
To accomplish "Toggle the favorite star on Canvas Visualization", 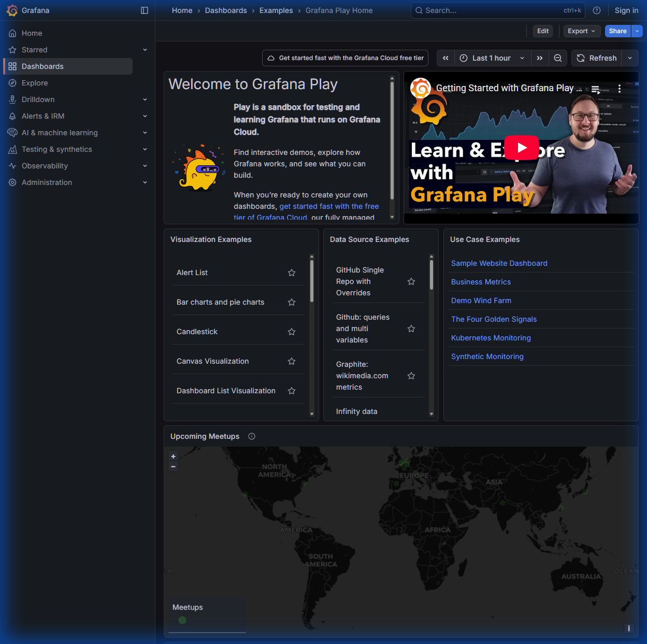I will [291, 361].
